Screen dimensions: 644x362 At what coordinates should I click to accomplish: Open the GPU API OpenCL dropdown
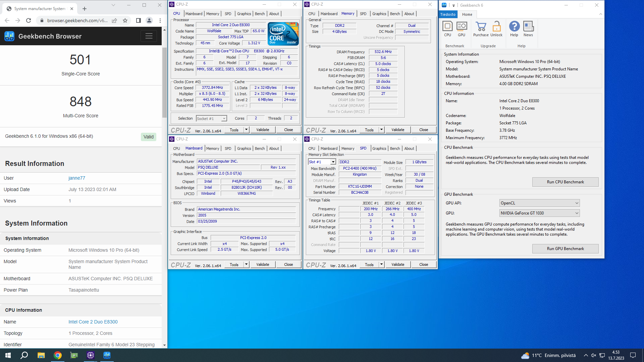pyautogui.click(x=539, y=203)
